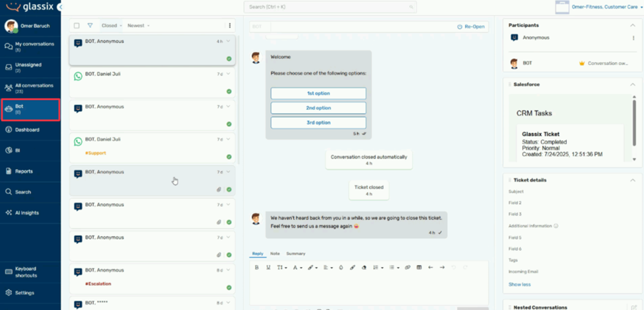
Task: Click Show less in Ticket details
Action: click(519, 284)
